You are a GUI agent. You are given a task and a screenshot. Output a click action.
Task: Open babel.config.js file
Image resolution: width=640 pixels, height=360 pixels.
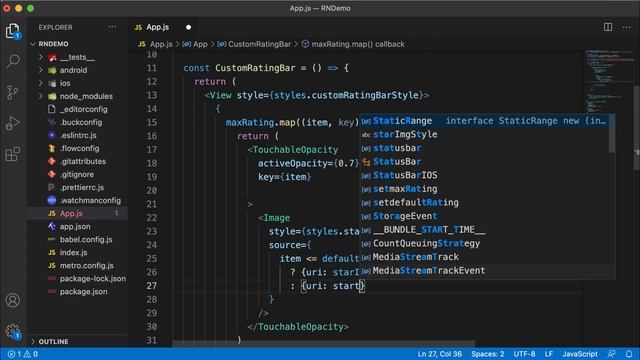click(78, 240)
